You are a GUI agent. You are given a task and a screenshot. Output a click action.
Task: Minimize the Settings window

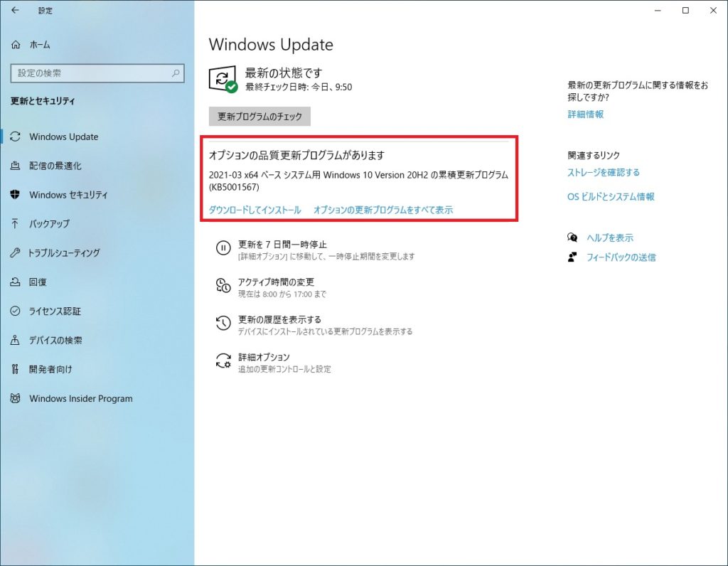(x=658, y=10)
